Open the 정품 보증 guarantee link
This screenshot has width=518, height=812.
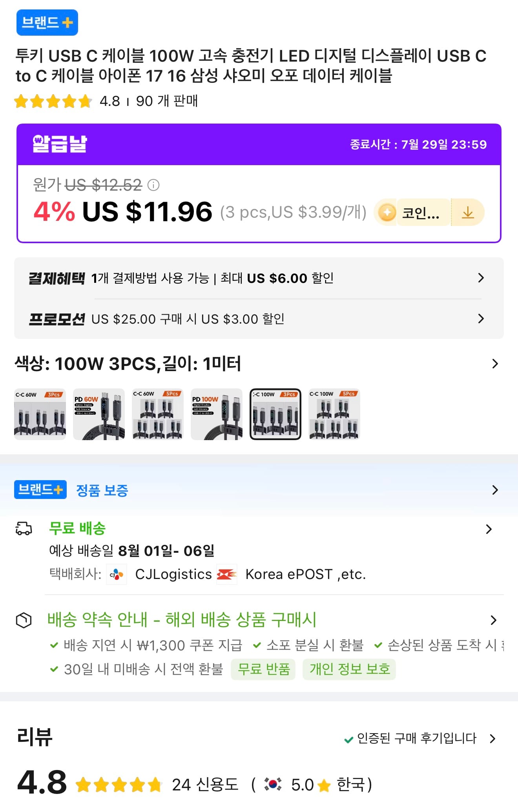102,490
